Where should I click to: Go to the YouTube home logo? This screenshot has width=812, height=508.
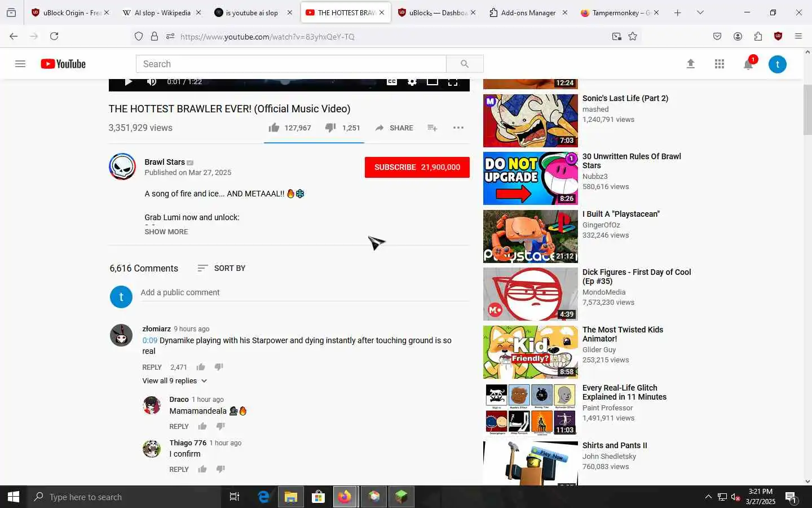tap(63, 64)
